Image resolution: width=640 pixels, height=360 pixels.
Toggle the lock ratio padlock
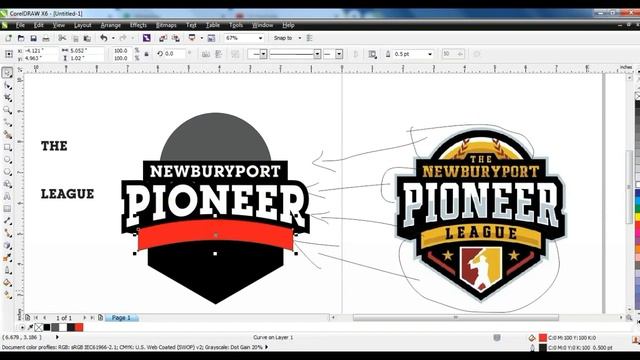pyautogui.click(x=146, y=54)
